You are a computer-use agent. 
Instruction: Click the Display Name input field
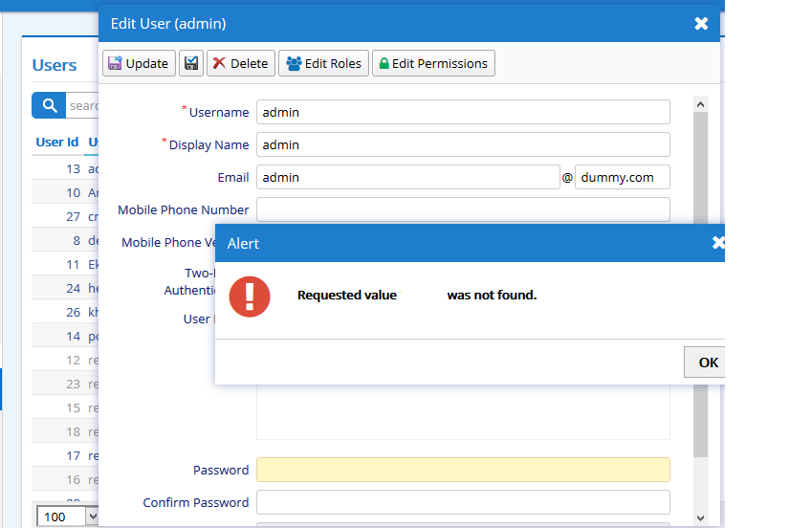tap(463, 144)
